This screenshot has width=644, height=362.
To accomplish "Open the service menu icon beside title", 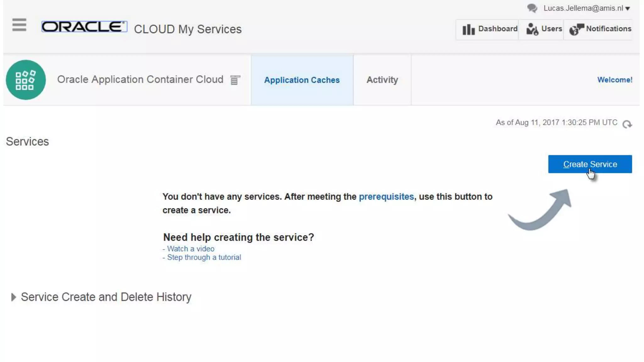I will point(235,80).
